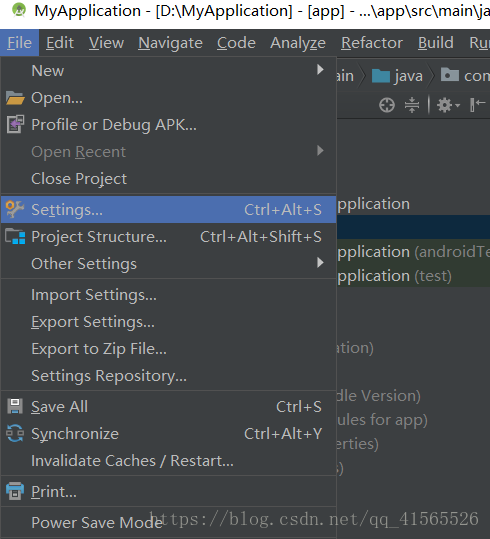Open the Build menu

click(x=436, y=43)
